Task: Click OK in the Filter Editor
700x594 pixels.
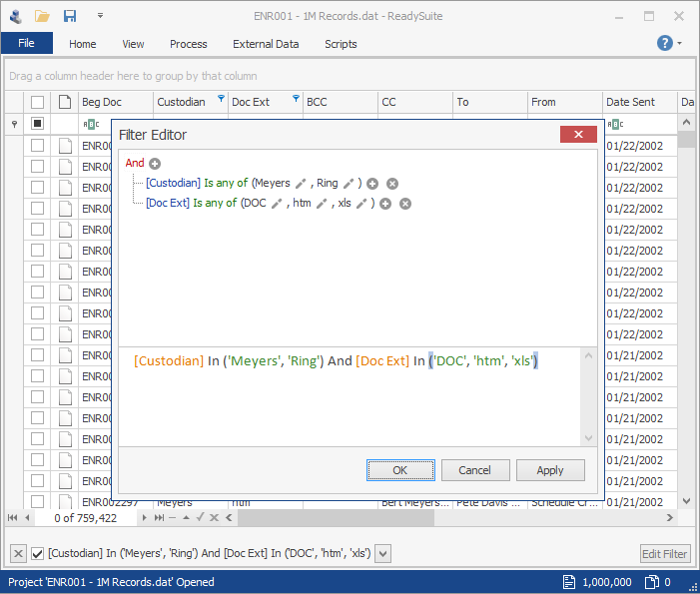Action: click(x=399, y=470)
